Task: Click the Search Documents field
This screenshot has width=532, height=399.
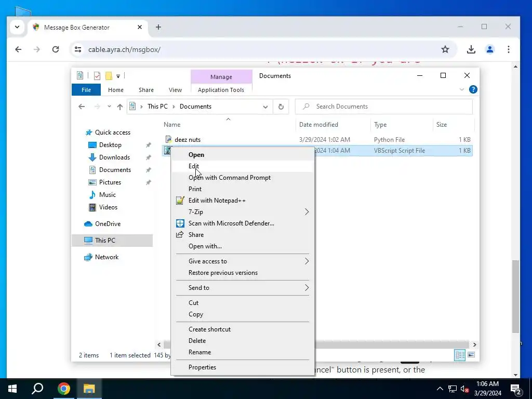Action: click(x=384, y=107)
